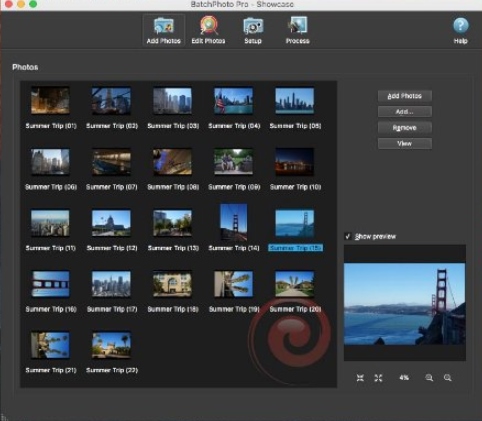Click the View button

(x=405, y=144)
